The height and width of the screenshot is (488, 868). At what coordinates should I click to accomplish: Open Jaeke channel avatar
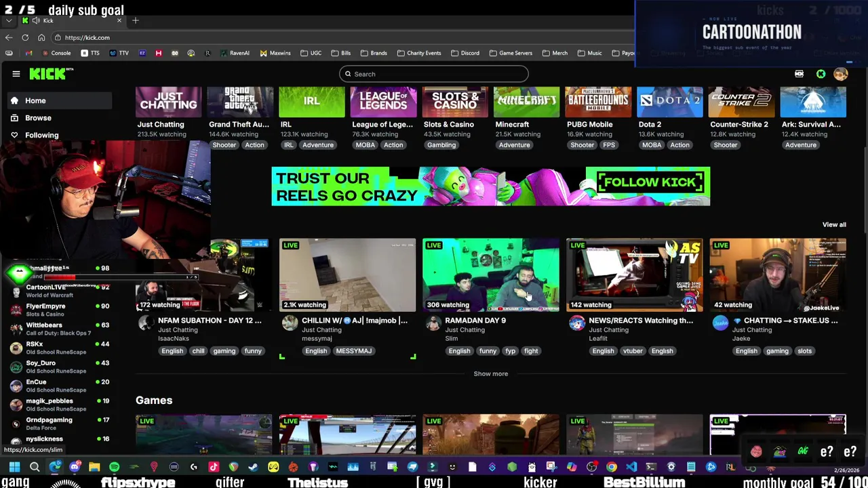[720, 323]
